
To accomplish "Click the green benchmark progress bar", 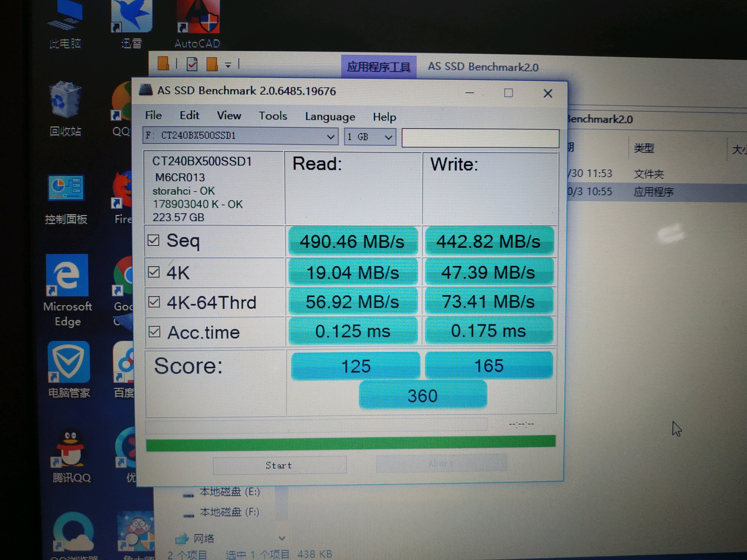I will tap(351, 443).
